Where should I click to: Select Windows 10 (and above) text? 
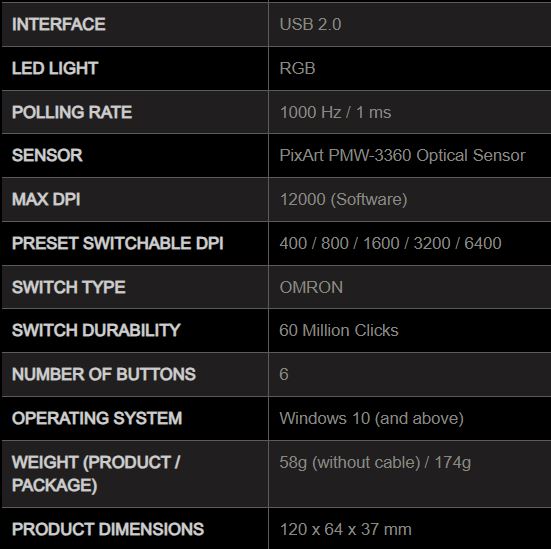[x=371, y=418]
